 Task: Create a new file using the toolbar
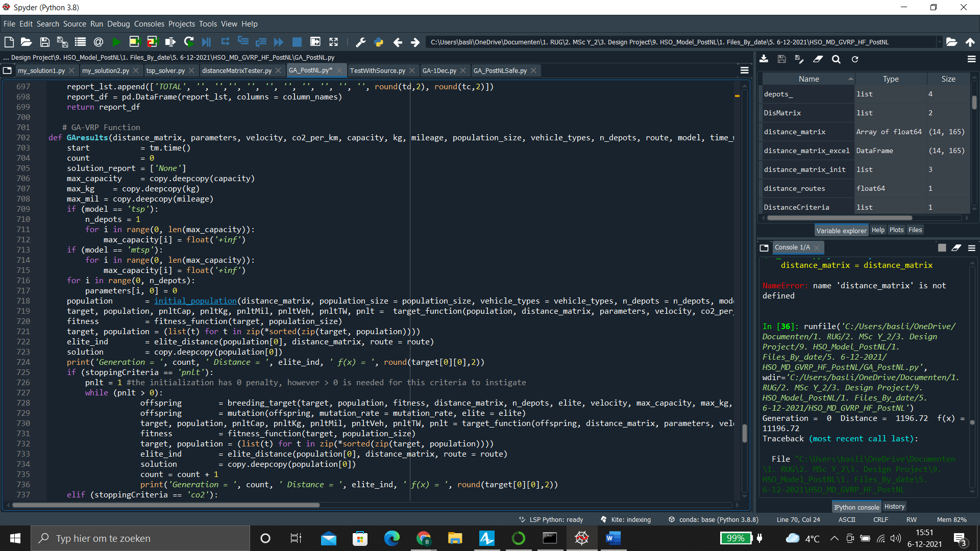pyautogui.click(x=9, y=42)
